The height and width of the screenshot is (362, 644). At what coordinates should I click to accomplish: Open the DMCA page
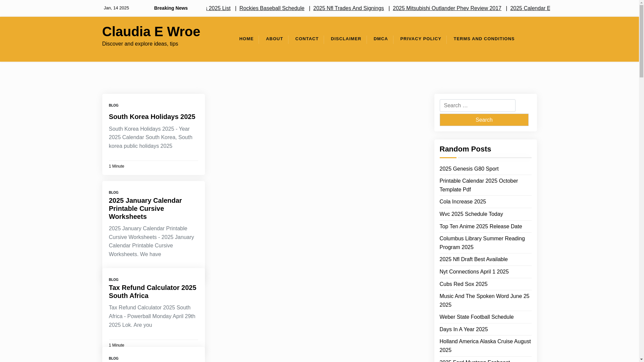(x=381, y=39)
